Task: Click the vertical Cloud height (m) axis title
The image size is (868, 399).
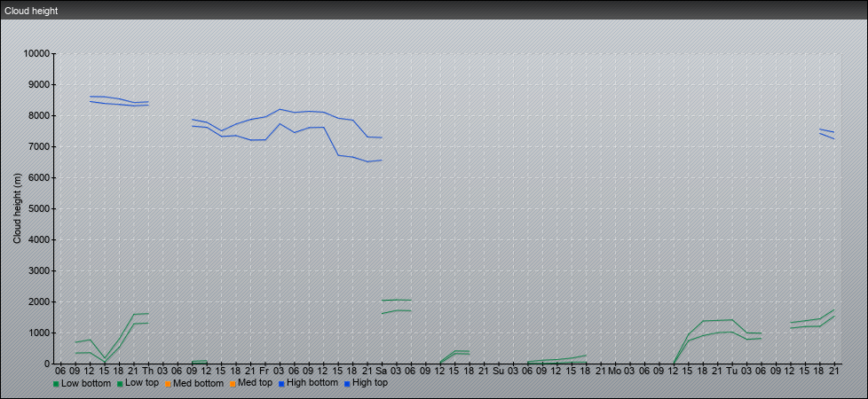Action: 17,209
